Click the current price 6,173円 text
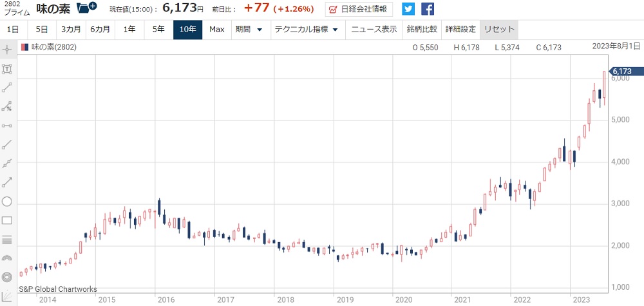This screenshot has height=306, width=644. tap(183, 8)
